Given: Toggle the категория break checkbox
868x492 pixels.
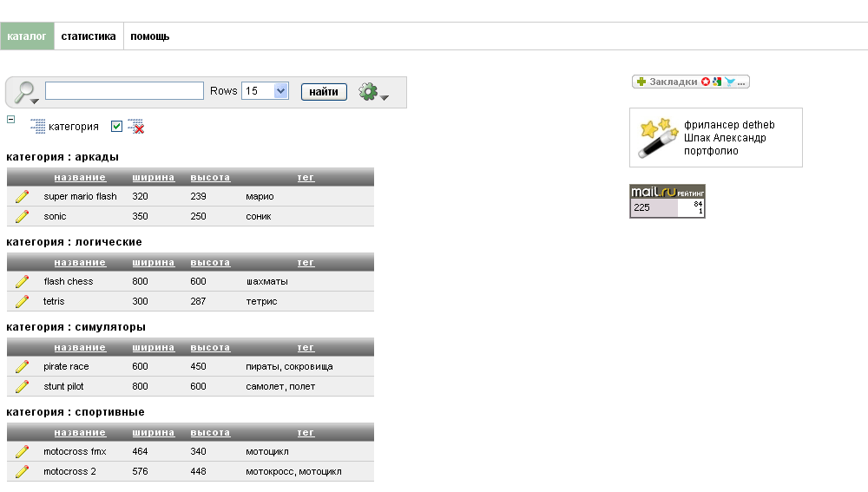Looking at the screenshot, I should pos(116,126).
